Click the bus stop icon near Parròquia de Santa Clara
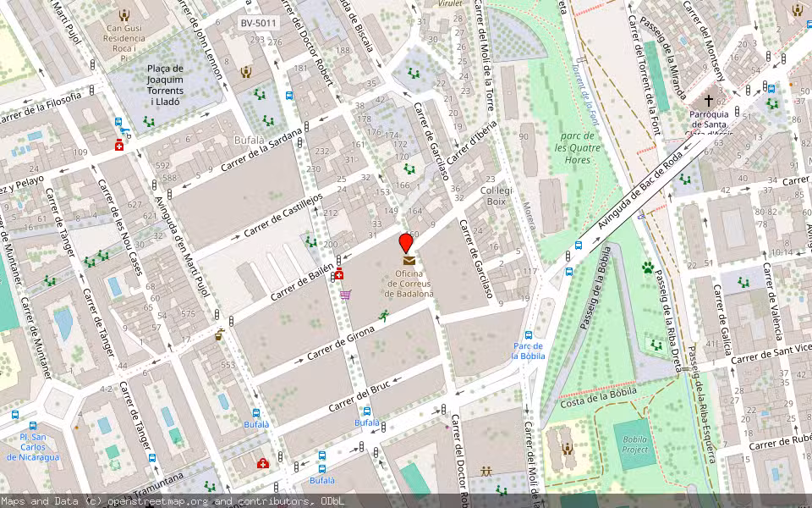 pyautogui.click(x=771, y=89)
